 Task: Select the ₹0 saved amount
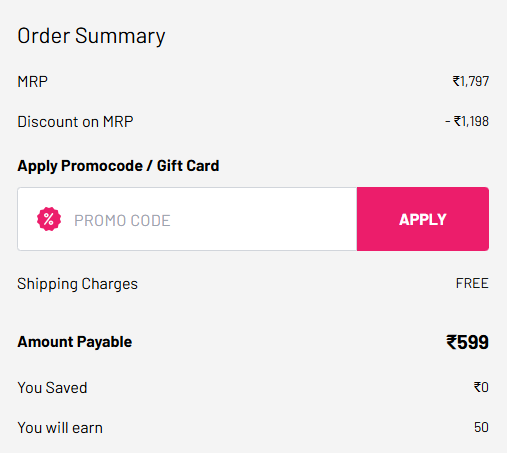click(481, 387)
